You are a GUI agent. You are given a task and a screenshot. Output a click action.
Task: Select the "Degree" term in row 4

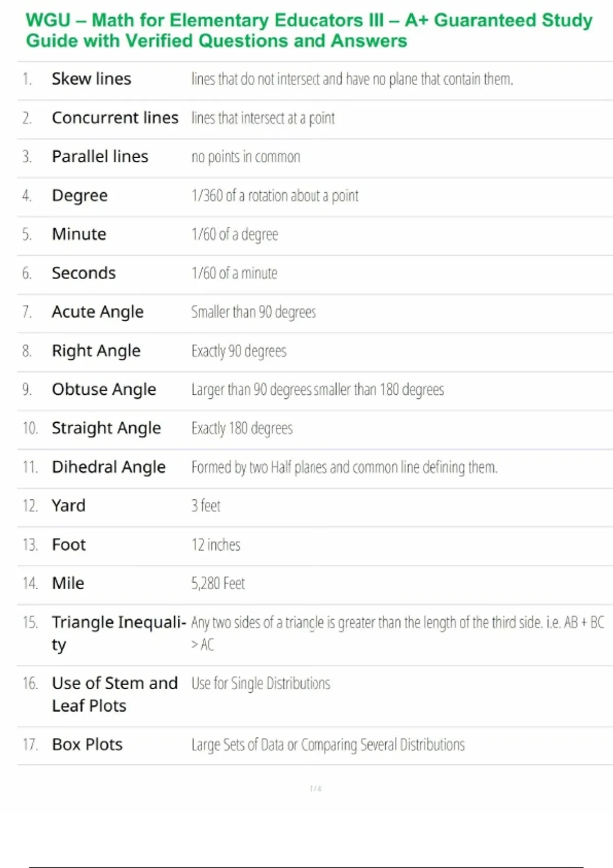pos(80,196)
